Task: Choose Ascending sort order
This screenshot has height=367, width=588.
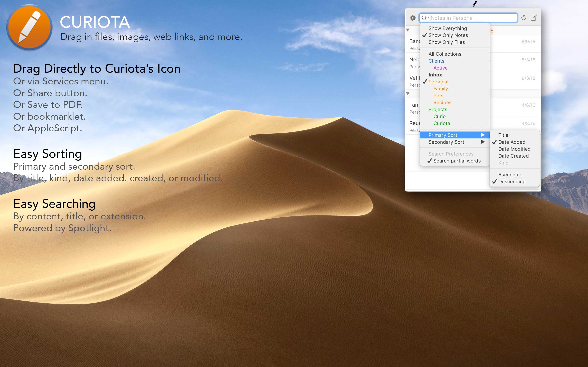Action: (x=510, y=175)
